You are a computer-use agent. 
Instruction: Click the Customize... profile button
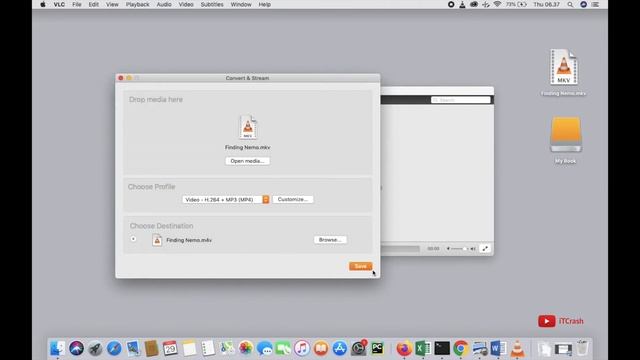click(x=293, y=199)
